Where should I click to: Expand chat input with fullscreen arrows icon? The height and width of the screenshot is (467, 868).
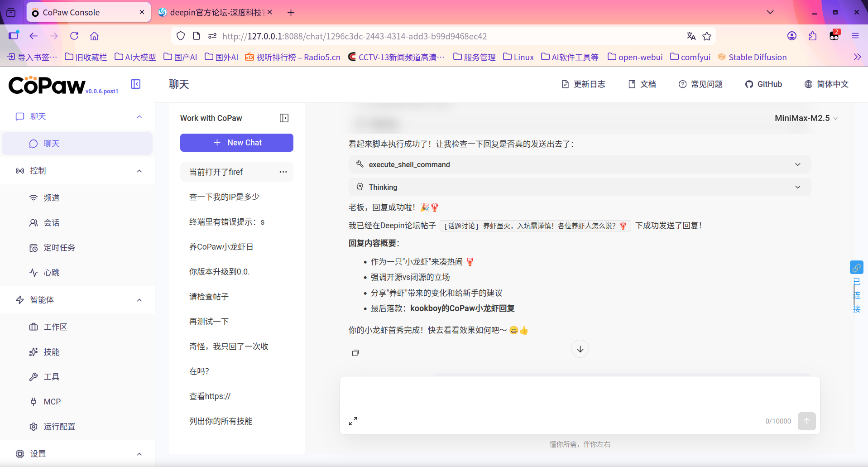353,421
